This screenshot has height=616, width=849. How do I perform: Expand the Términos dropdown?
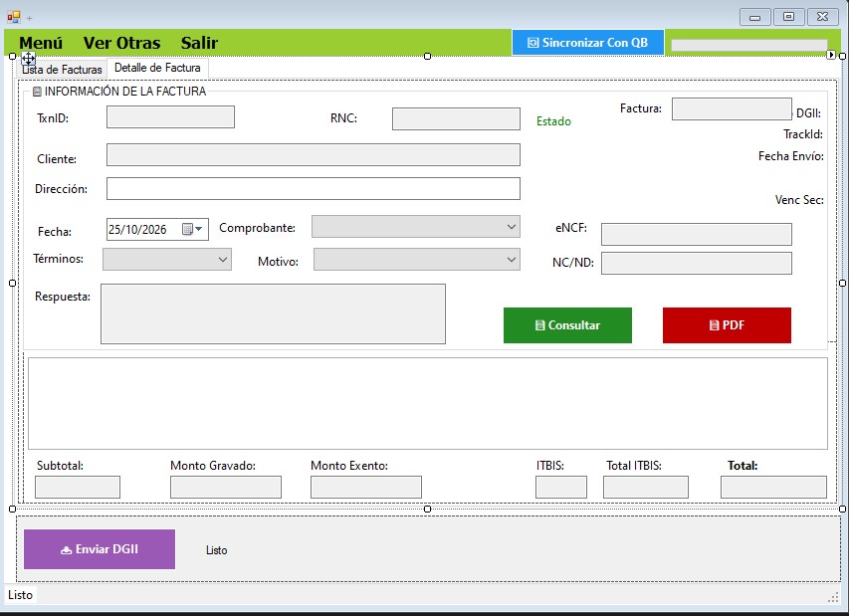pyautogui.click(x=223, y=260)
